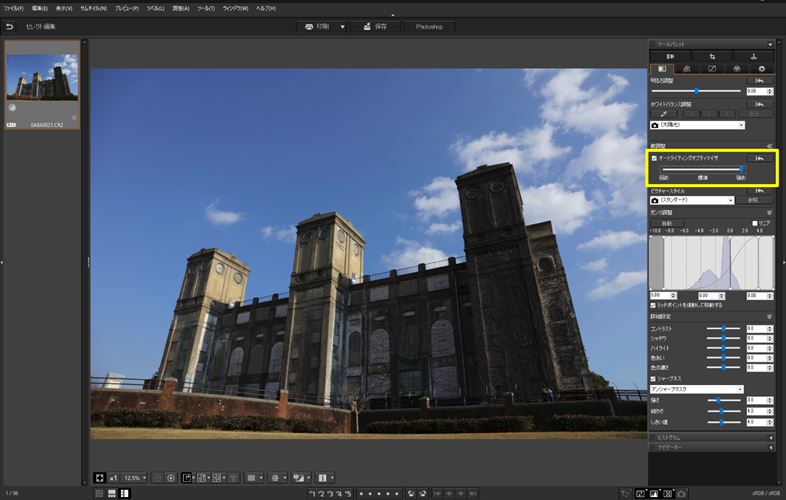
Task: Pick the white balance eyedropper tool
Action: [664, 114]
